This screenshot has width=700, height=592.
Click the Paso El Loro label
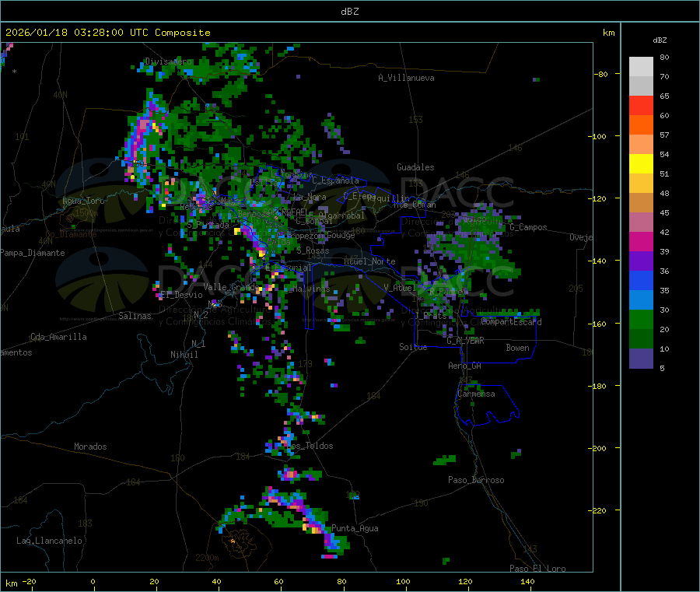[x=537, y=569]
